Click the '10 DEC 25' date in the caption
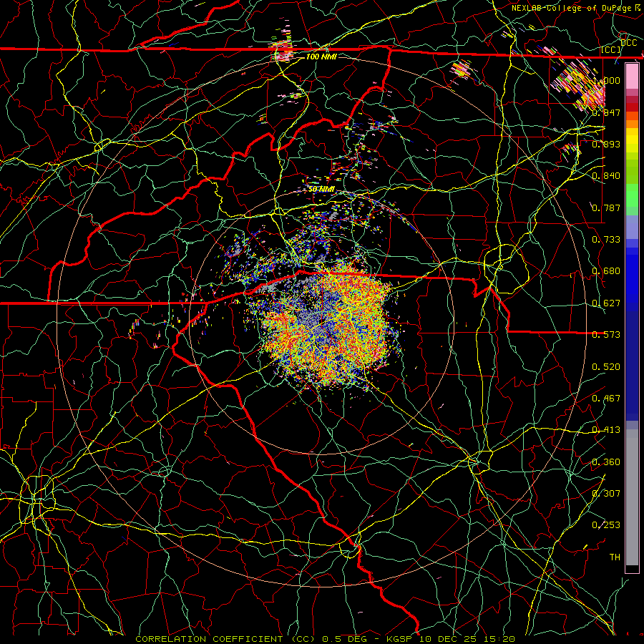Viewport: 644px width, 644px height. (x=448, y=639)
